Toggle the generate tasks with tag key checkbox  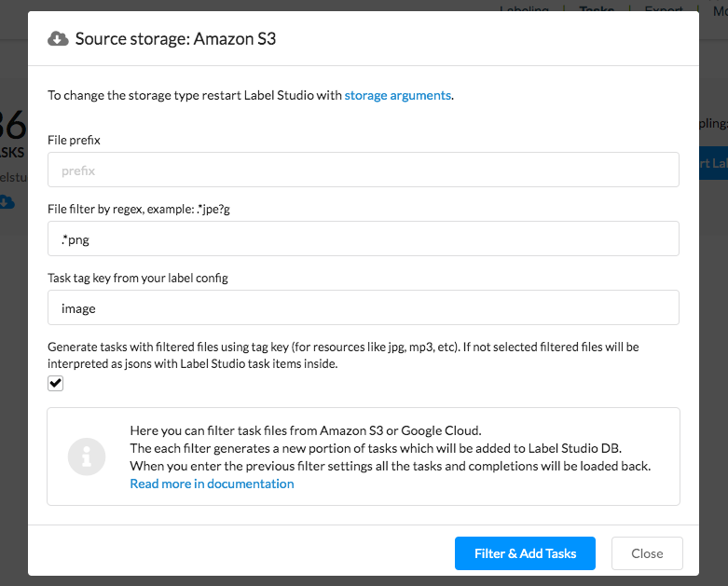click(56, 384)
